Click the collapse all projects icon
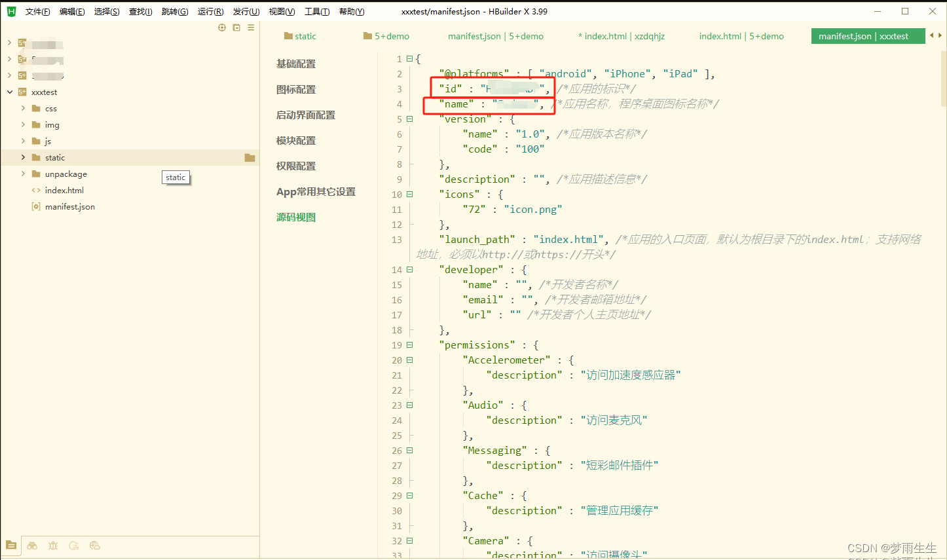The height and width of the screenshot is (560, 947). (x=236, y=28)
